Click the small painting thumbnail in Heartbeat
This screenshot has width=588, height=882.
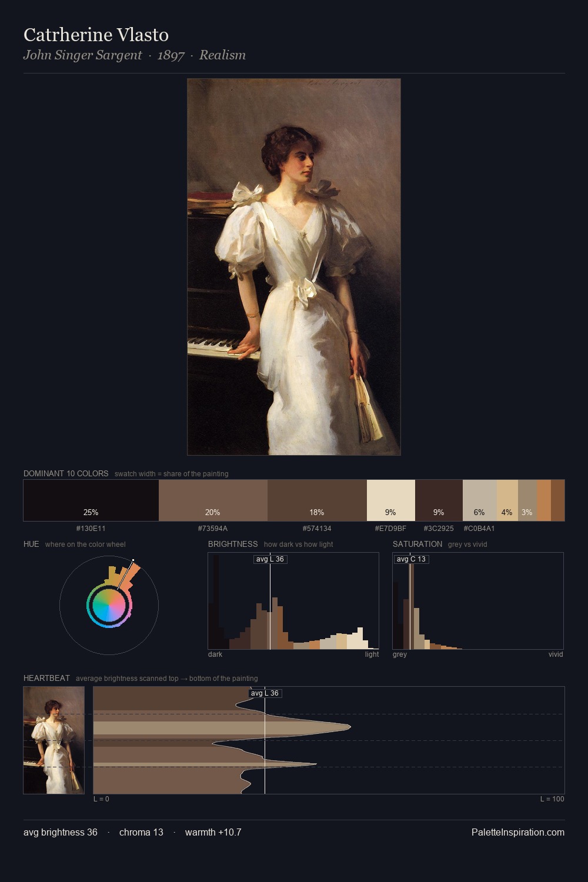tap(54, 740)
